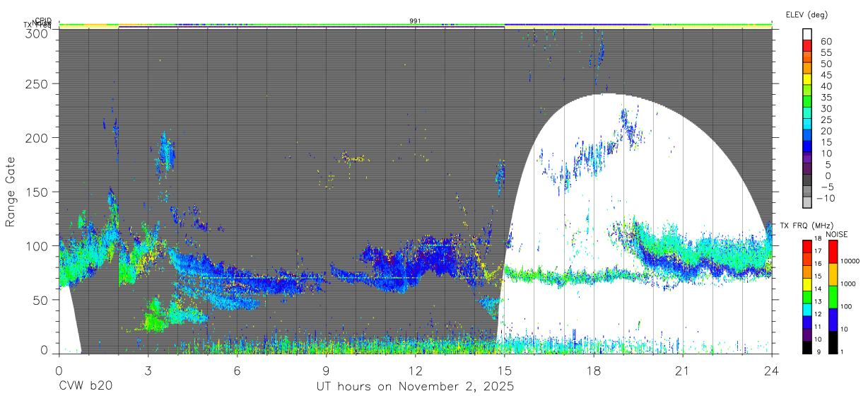
Task: Click the x-axis tick label '12'
Action: tap(416, 371)
